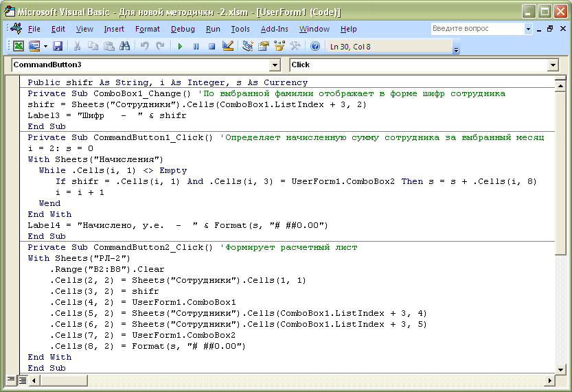
Task: Click the Insert UserForm toolbar icon
Action: (x=34, y=46)
